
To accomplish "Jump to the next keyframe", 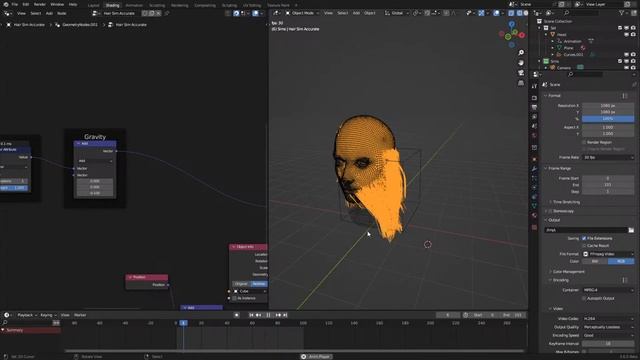I will tap(278, 315).
